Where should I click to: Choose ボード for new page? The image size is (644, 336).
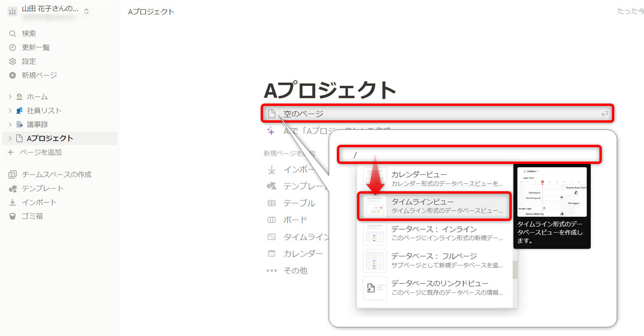tap(295, 220)
